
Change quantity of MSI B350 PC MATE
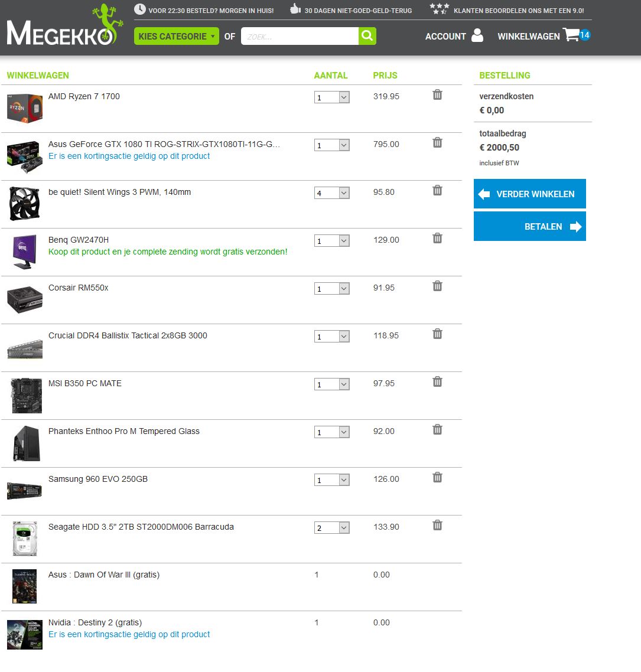point(332,384)
